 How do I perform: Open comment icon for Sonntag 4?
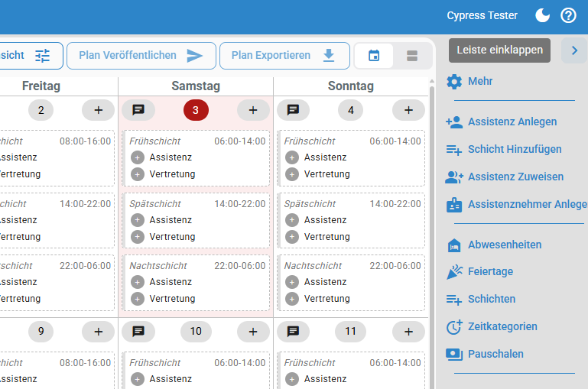(294, 110)
